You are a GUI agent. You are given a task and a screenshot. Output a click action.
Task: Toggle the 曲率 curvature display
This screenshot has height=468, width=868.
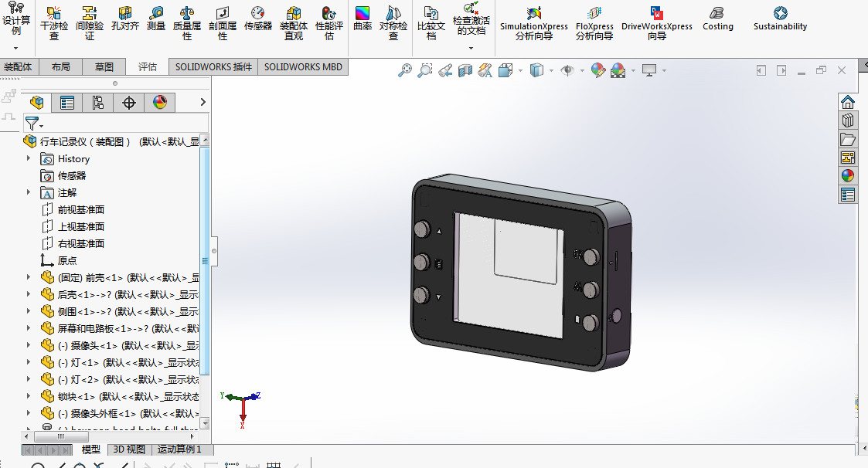point(363,19)
